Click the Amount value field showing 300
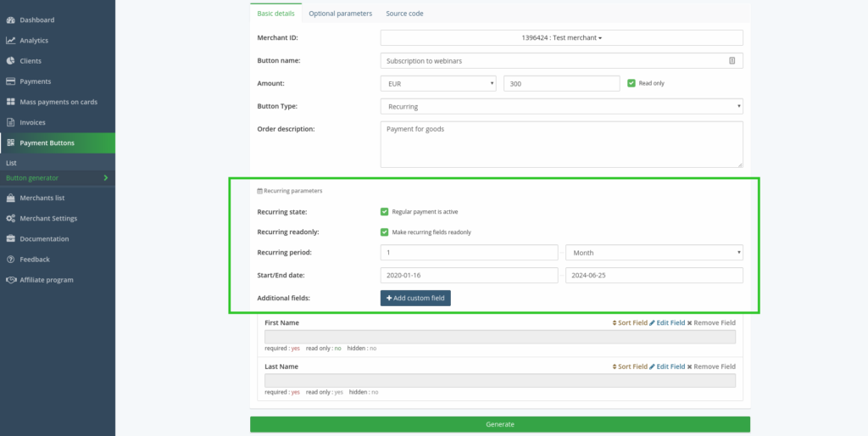The width and height of the screenshot is (868, 436). tap(561, 84)
